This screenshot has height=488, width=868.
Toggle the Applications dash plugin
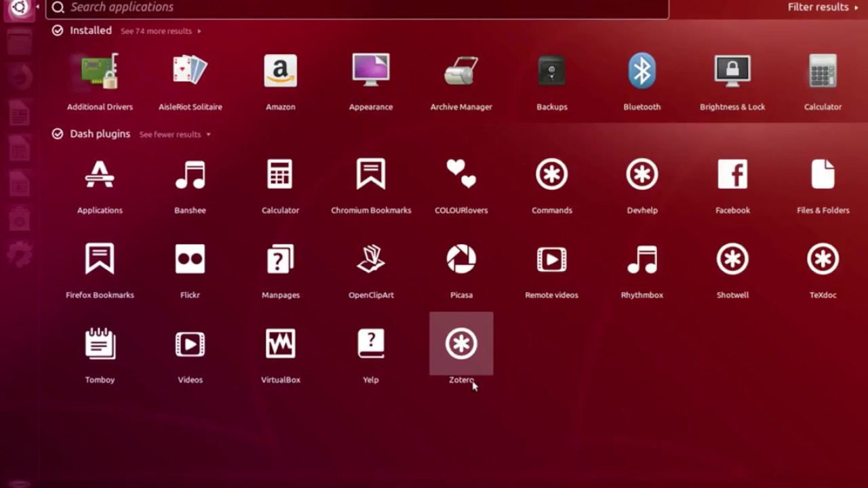pyautogui.click(x=100, y=174)
